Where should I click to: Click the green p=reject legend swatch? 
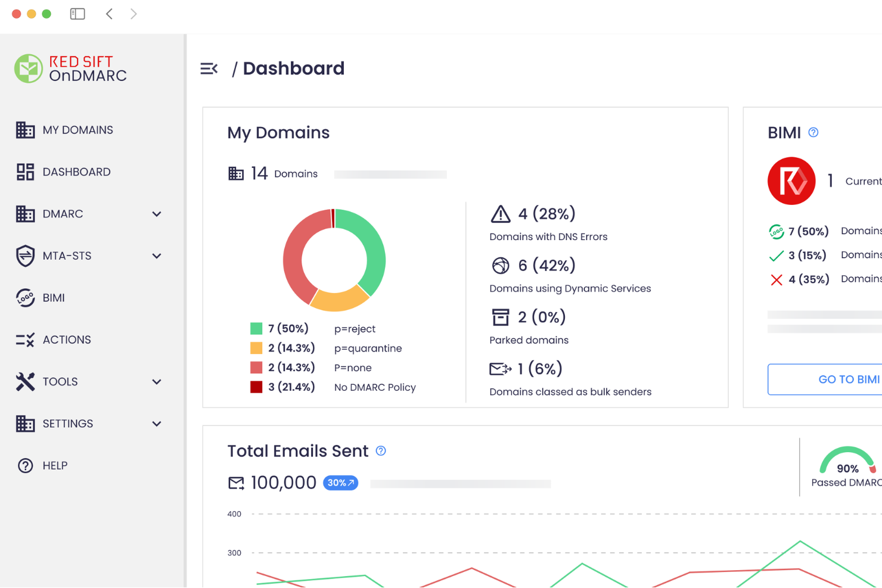click(256, 328)
